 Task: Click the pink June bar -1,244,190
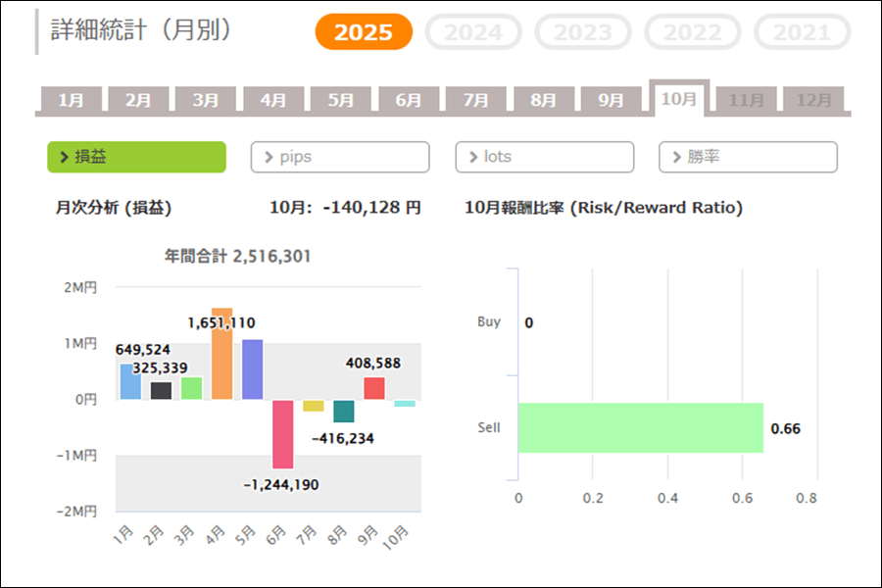click(283, 434)
